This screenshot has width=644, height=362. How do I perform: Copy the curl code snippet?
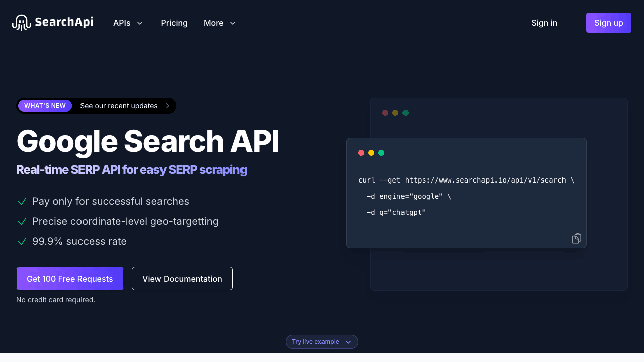(576, 238)
